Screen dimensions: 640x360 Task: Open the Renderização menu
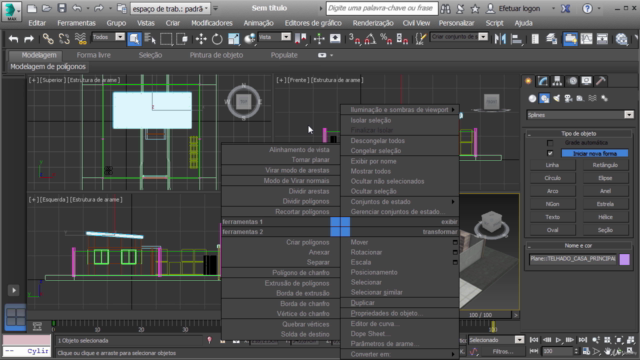pyautogui.click(x=373, y=23)
